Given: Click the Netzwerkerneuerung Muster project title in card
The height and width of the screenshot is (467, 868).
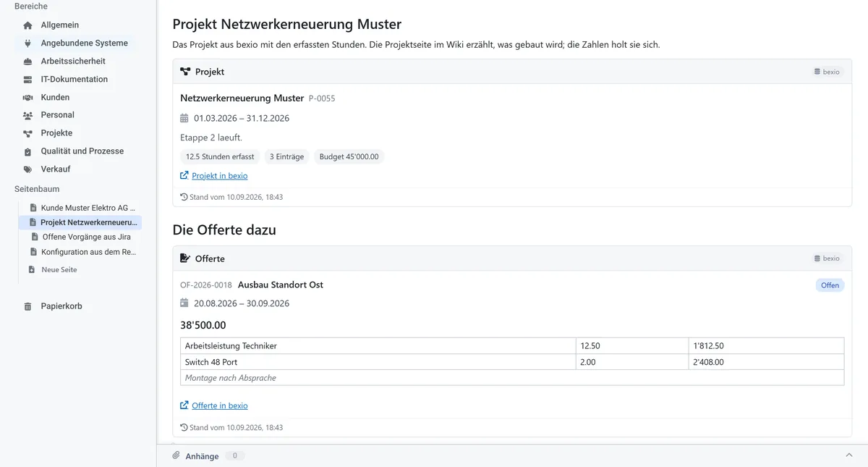Looking at the screenshot, I should pos(242,98).
